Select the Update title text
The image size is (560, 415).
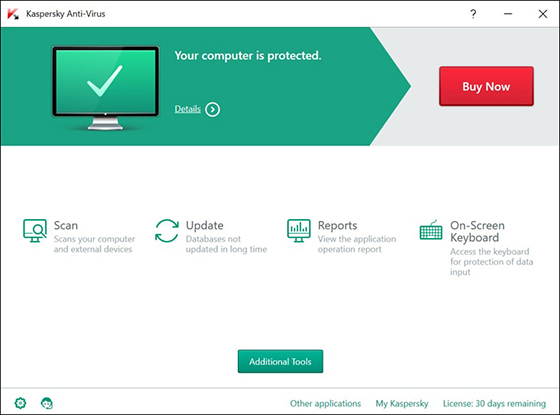point(205,225)
